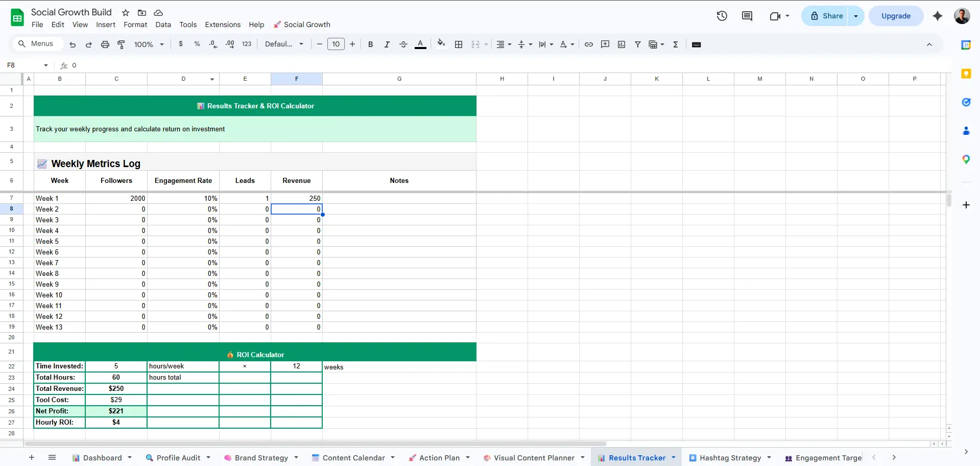Star the Social Growth Build document
Viewport: 980px width, 466px height.
tap(126, 12)
